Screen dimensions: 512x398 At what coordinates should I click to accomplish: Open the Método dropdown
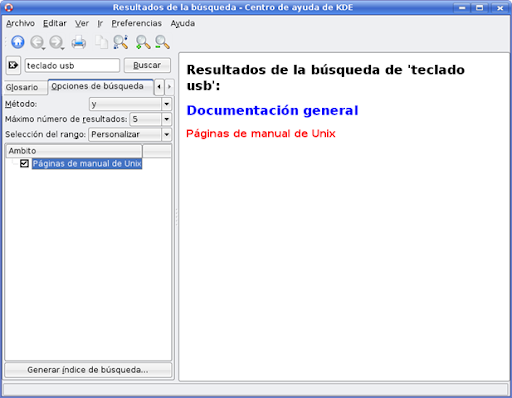tap(131, 104)
